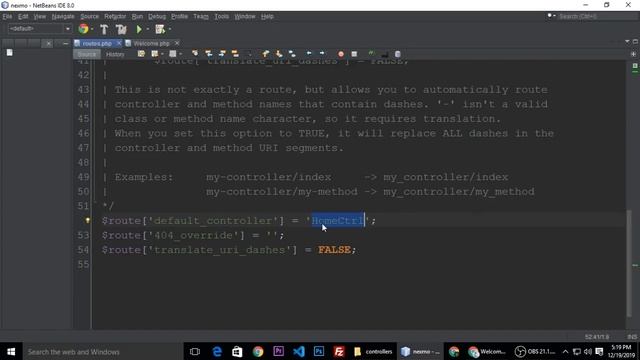This screenshot has height=360, width=640.
Task: Click the Toggle Bookmark icon
Action: coord(292,54)
